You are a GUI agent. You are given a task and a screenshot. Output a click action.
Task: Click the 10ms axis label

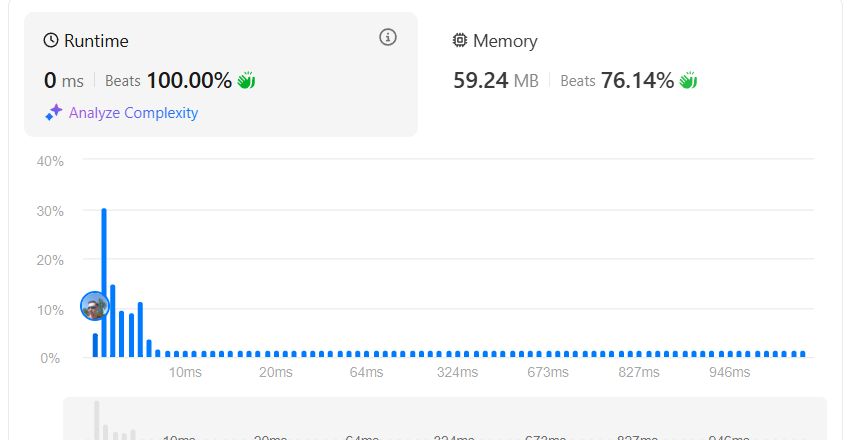[185, 373]
